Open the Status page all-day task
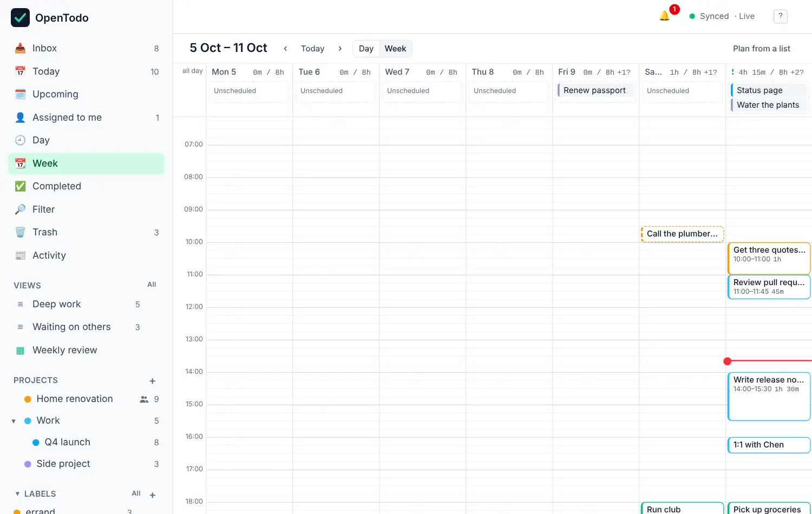Viewport: 812px width, 514px height. pyautogui.click(x=769, y=90)
